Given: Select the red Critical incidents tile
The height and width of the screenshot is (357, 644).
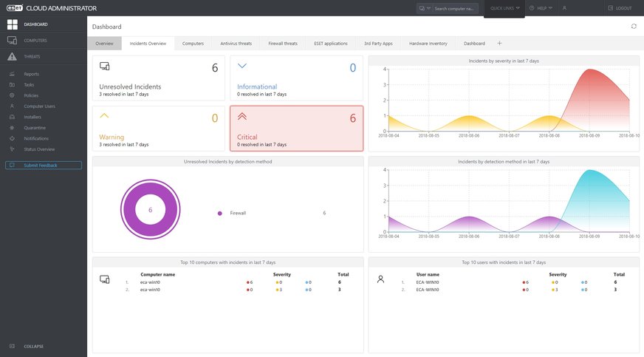Looking at the screenshot, I should [296, 128].
